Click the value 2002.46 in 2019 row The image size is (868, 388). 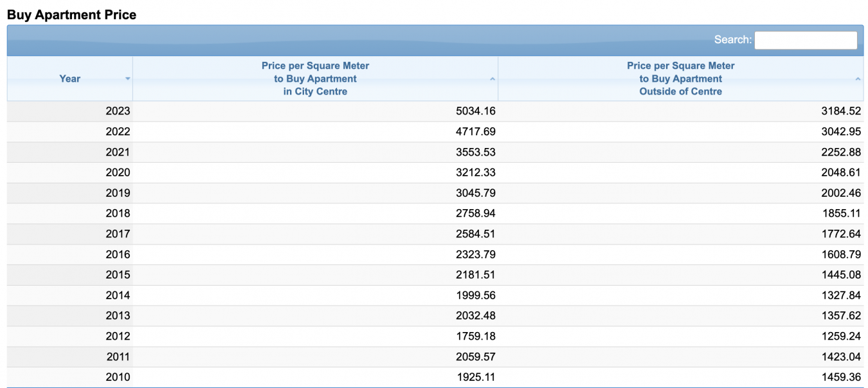840,193
